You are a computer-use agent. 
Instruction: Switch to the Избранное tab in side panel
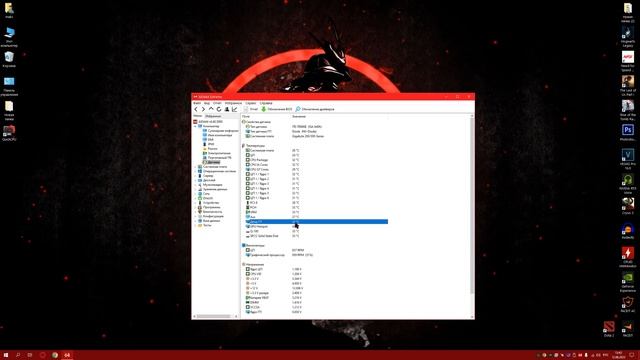(213, 116)
